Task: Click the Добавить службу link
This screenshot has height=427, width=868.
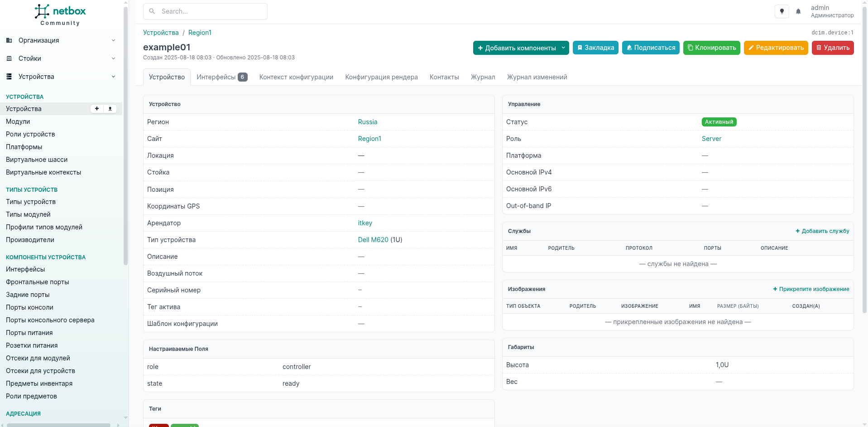Action: [822, 231]
